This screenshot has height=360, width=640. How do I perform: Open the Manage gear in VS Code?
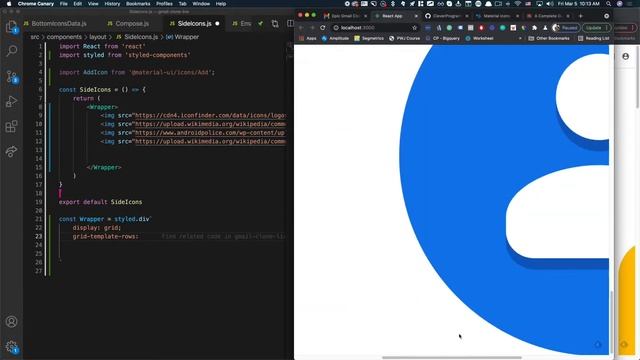point(11,347)
